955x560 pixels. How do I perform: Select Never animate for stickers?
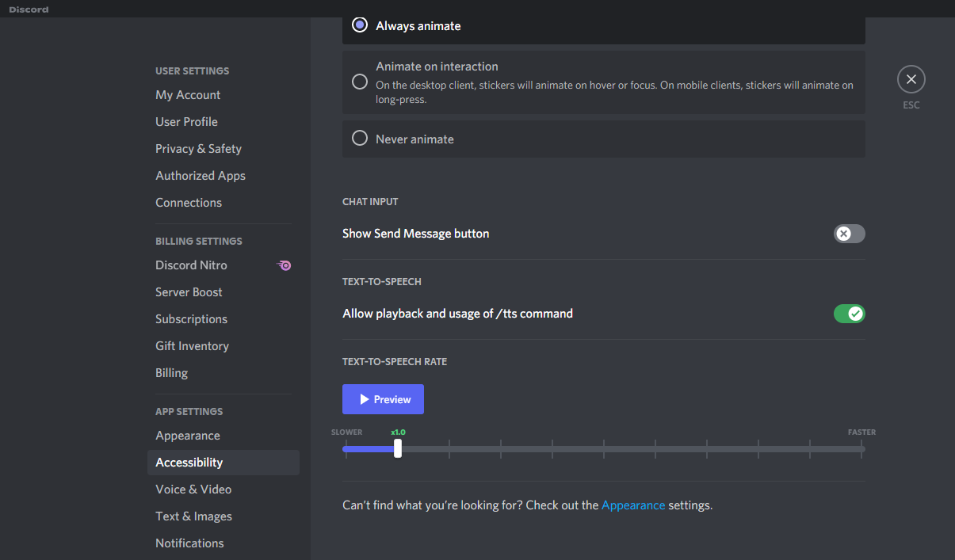[359, 138]
